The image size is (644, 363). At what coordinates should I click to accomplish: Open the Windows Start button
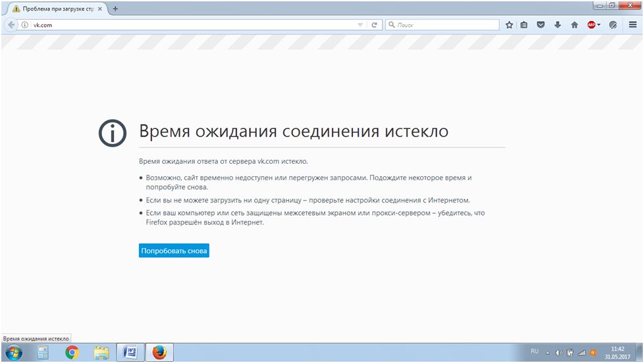pyautogui.click(x=14, y=352)
